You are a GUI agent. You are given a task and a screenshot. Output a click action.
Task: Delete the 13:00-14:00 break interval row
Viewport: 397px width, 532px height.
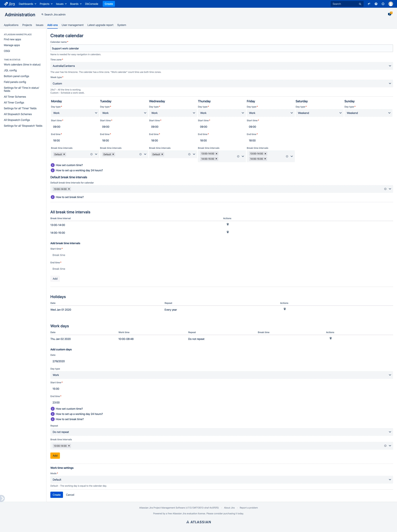[228, 224]
